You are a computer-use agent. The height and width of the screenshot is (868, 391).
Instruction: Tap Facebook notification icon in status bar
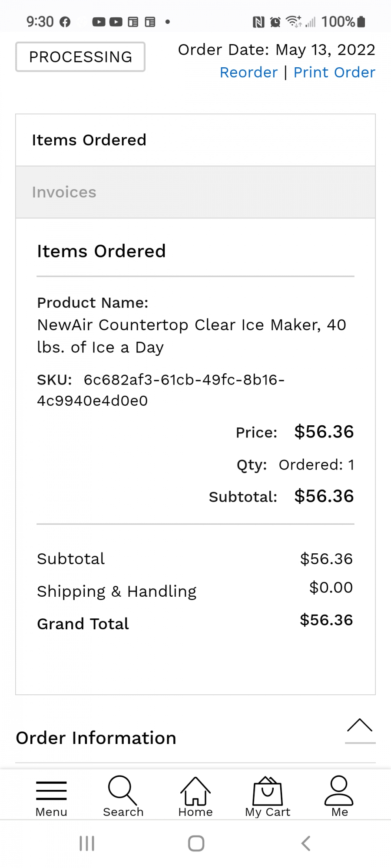pos(65,22)
